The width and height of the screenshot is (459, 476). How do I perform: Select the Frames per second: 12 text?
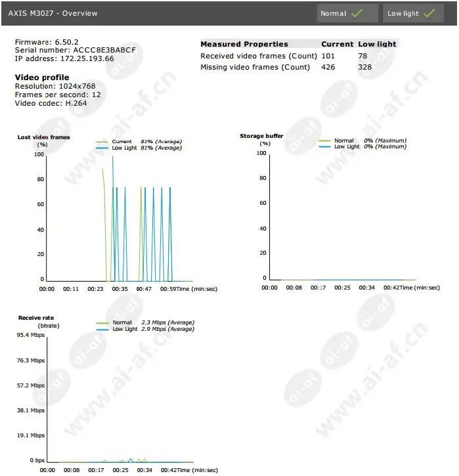(x=58, y=95)
